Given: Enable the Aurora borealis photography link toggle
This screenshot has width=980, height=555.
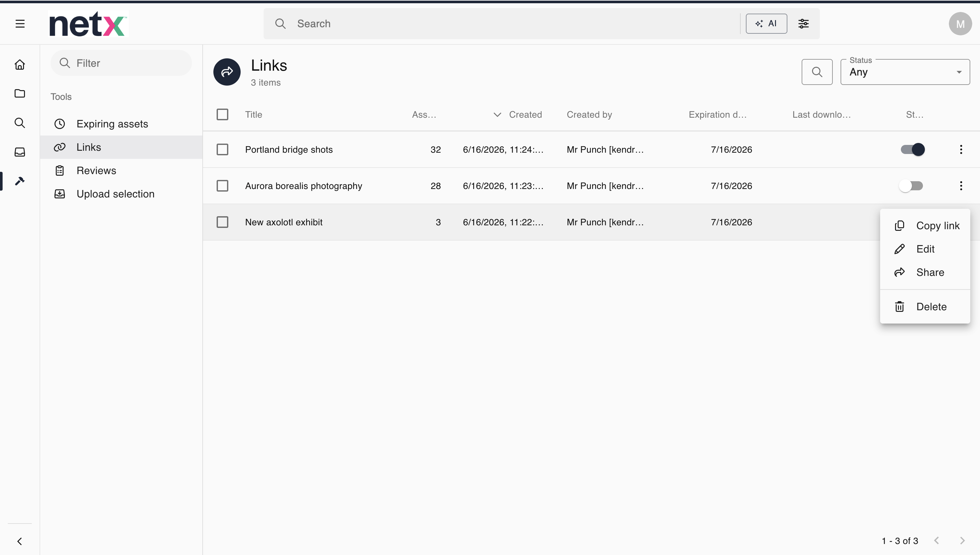Looking at the screenshot, I should click(911, 186).
